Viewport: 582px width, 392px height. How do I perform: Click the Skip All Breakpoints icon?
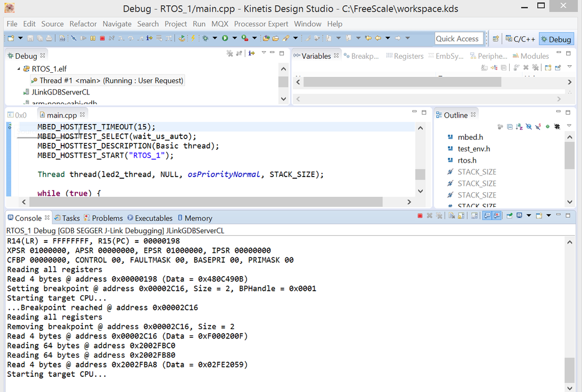(73, 39)
